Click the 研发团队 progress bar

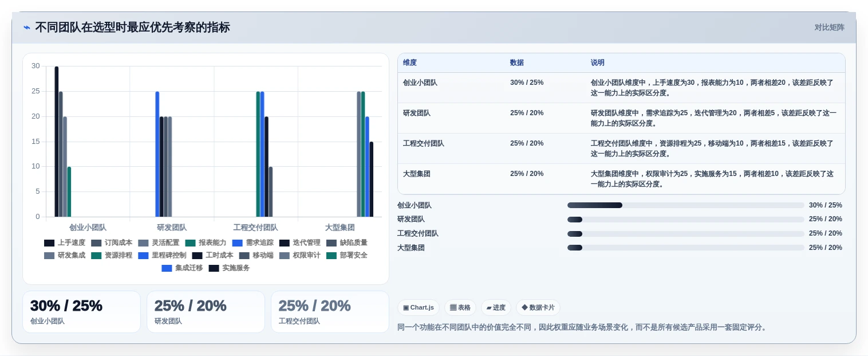(685, 220)
